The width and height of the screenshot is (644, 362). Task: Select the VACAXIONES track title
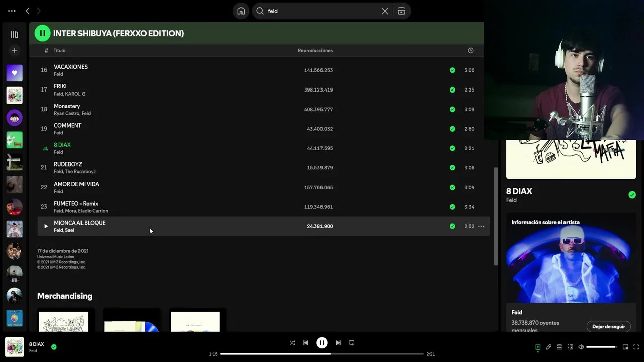tap(70, 67)
